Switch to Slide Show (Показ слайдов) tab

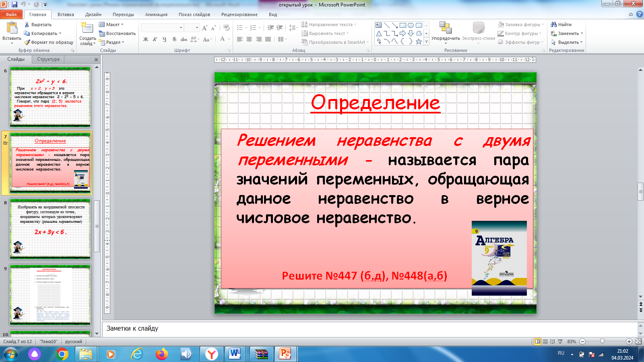[194, 14]
